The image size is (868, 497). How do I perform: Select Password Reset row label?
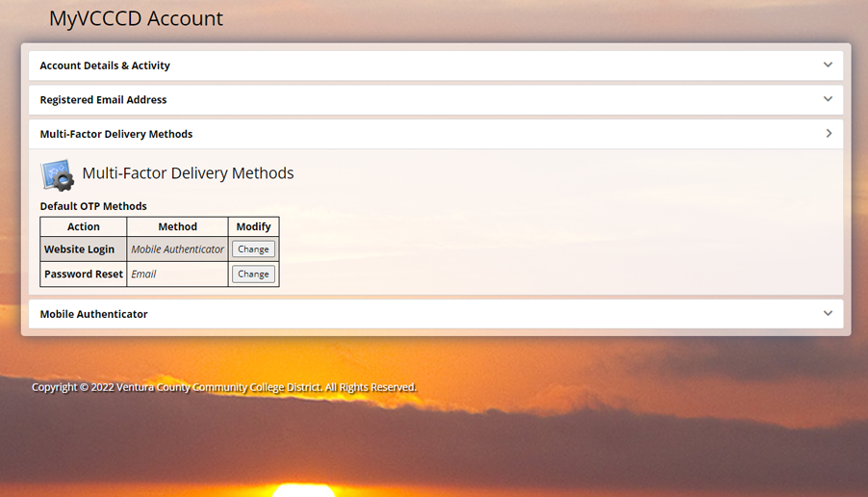[84, 274]
